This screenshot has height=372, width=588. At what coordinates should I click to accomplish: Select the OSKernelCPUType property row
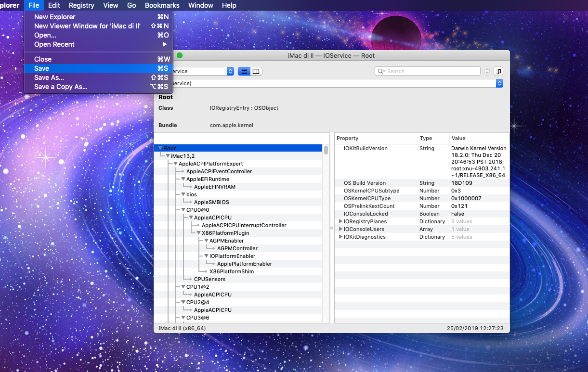click(x=422, y=198)
